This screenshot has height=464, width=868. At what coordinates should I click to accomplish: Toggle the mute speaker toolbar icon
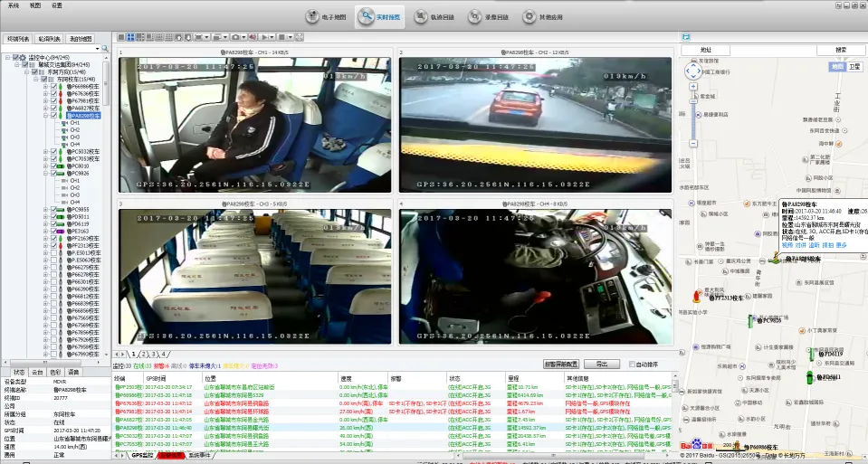click(253, 37)
